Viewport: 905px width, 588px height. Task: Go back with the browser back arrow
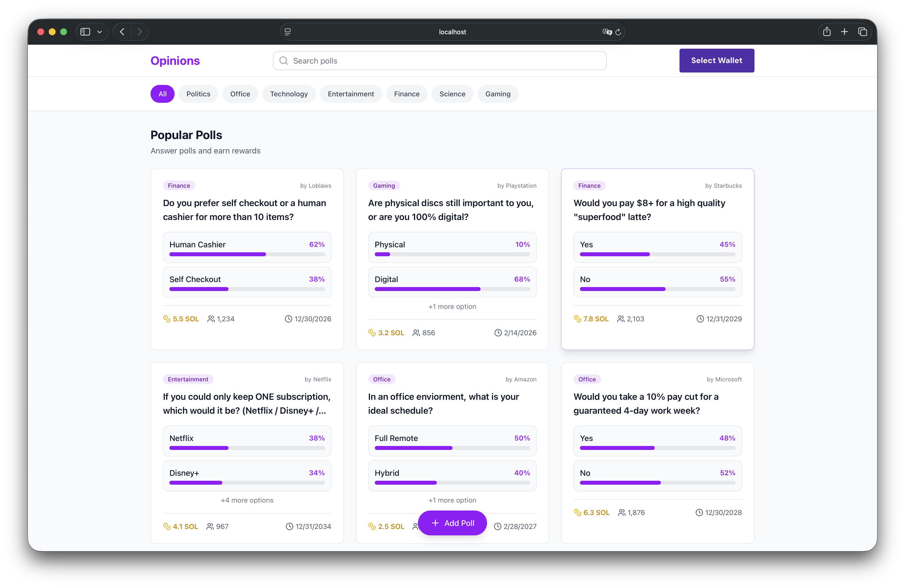122,32
